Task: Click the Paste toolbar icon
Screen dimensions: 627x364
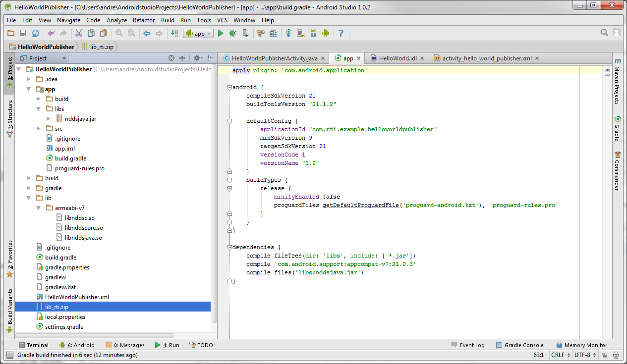Action: pyautogui.click(x=103, y=33)
